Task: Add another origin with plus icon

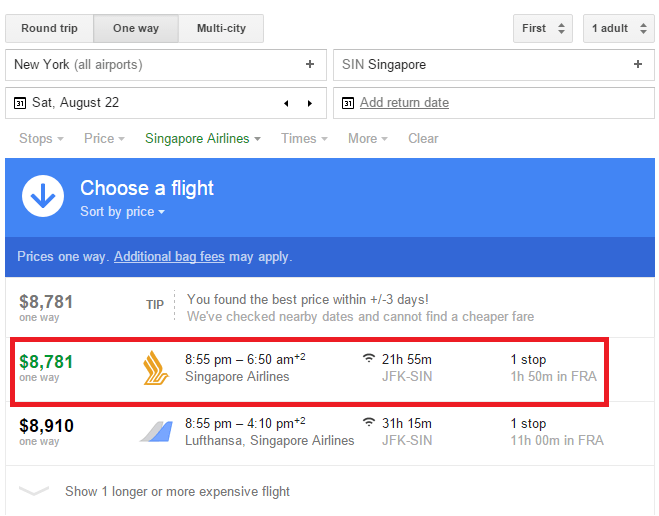Action: [x=310, y=64]
